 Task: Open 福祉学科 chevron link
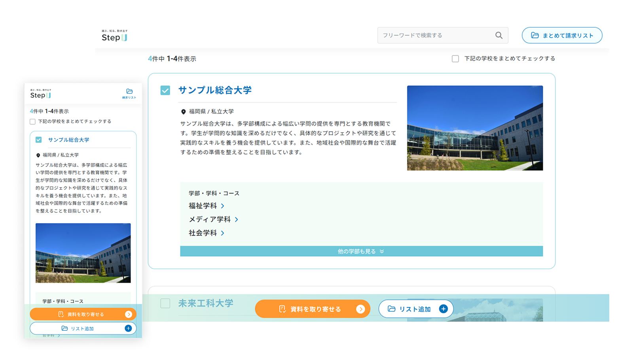223,206
